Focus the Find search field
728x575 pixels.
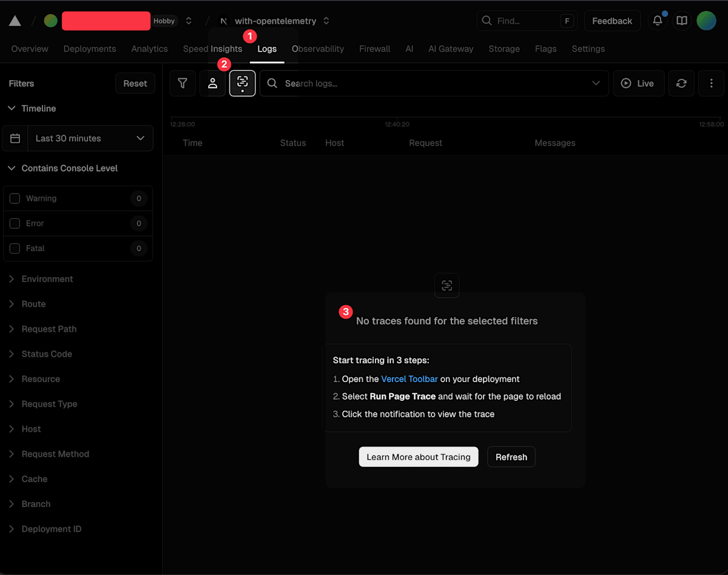point(527,21)
